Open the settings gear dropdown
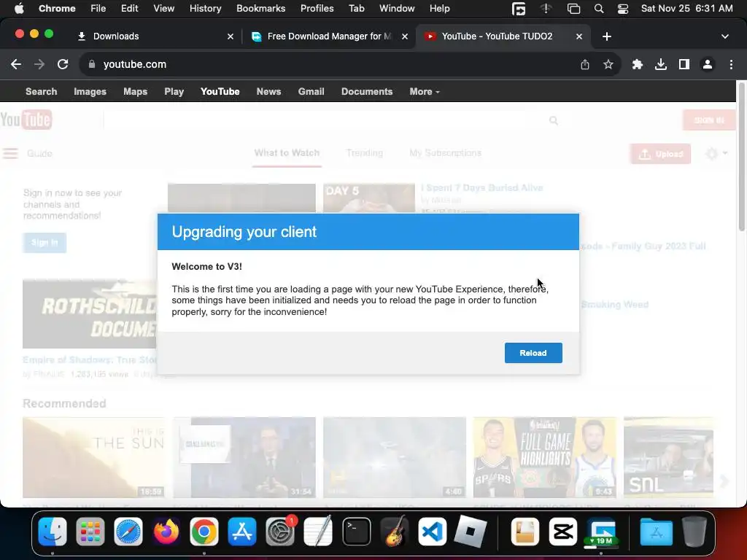747x560 pixels. (x=716, y=153)
